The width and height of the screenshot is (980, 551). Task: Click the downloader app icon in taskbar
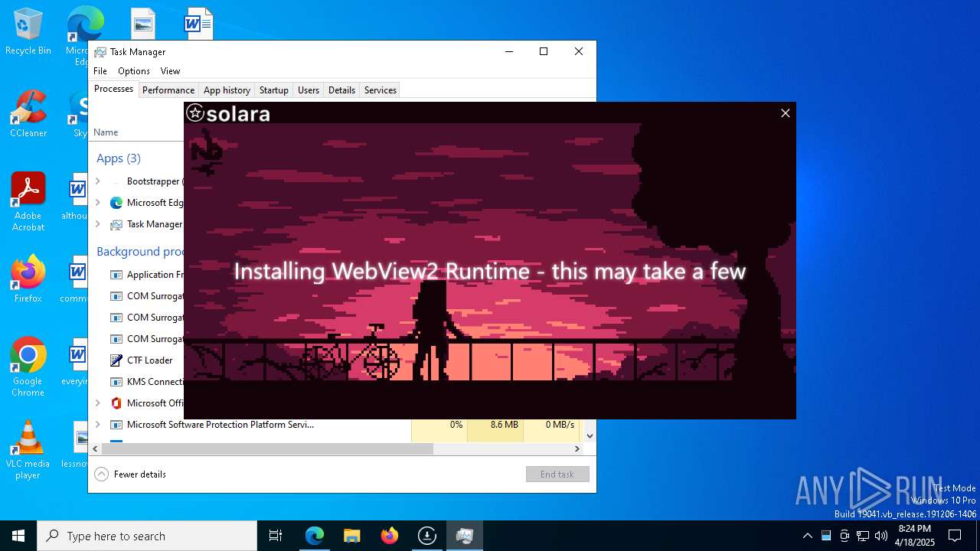[427, 536]
